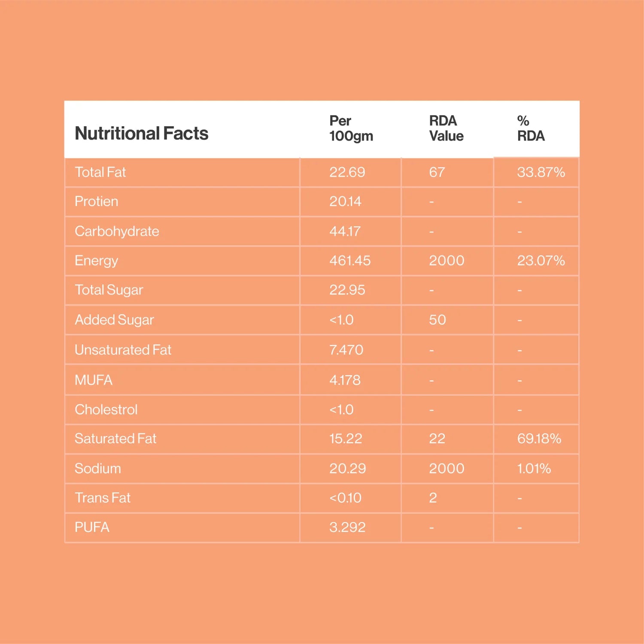
Task: Click the Energy percentage 23.07%
Action: [541, 261]
